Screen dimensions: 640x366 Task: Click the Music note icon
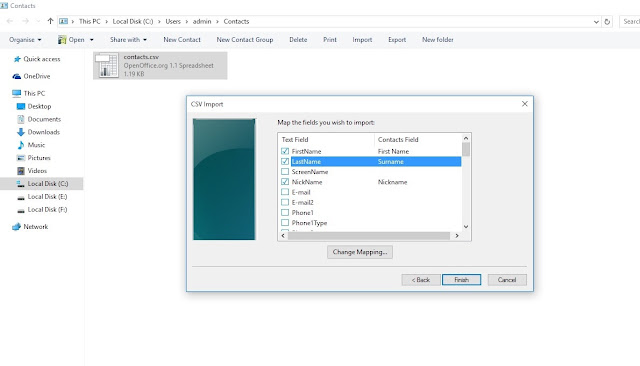pyautogui.click(x=21, y=145)
